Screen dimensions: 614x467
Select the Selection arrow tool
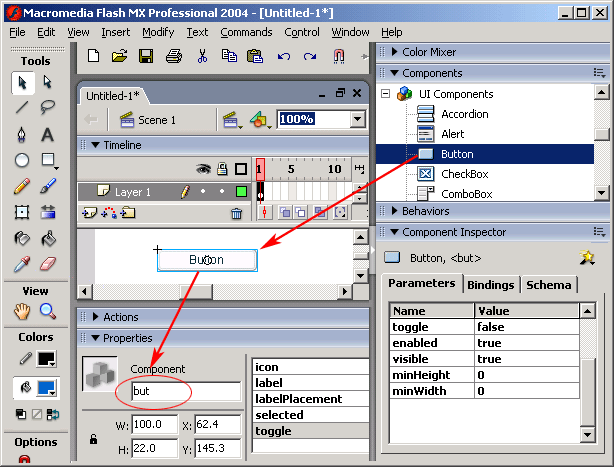pyautogui.click(x=22, y=83)
